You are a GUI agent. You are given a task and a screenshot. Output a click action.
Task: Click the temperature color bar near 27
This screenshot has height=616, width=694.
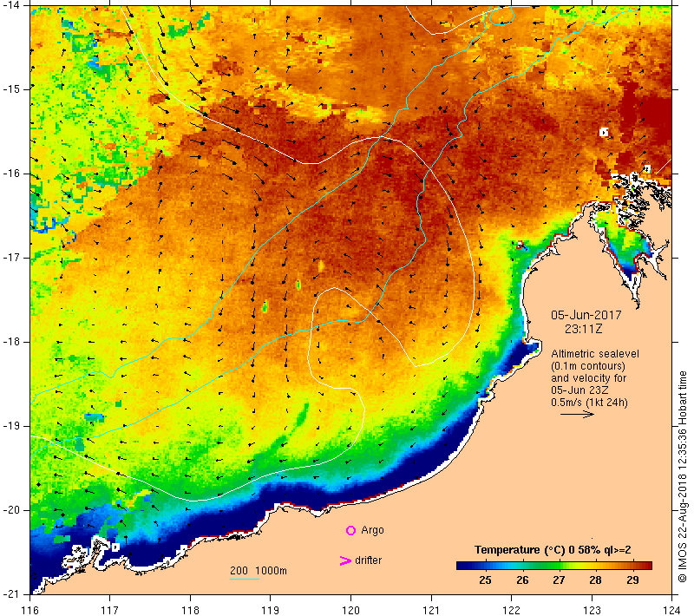point(559,565)
